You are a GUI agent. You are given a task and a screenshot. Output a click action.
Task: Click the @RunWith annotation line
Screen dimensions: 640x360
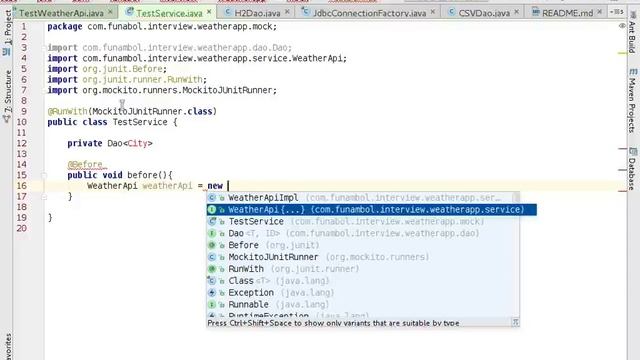[132, 111]
